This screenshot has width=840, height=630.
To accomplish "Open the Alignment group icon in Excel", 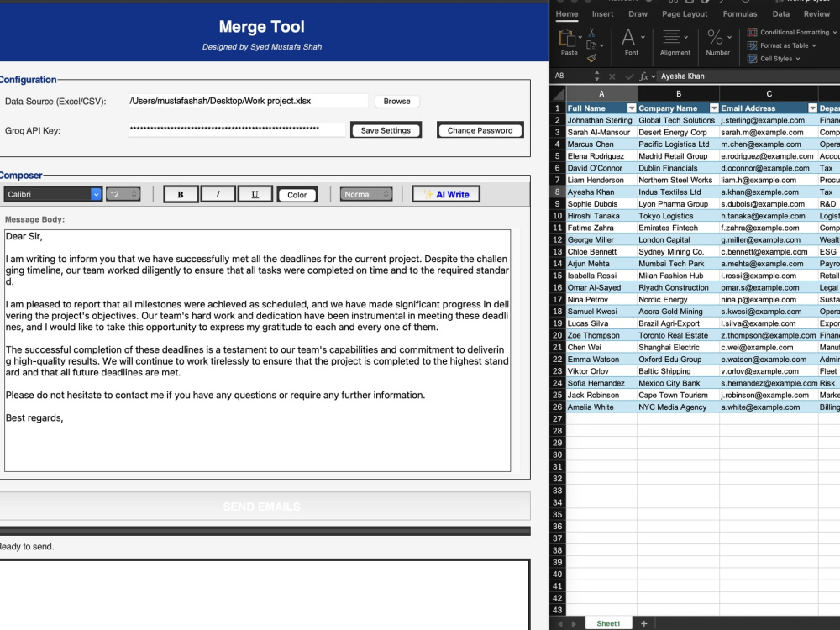I will point(671,38).
